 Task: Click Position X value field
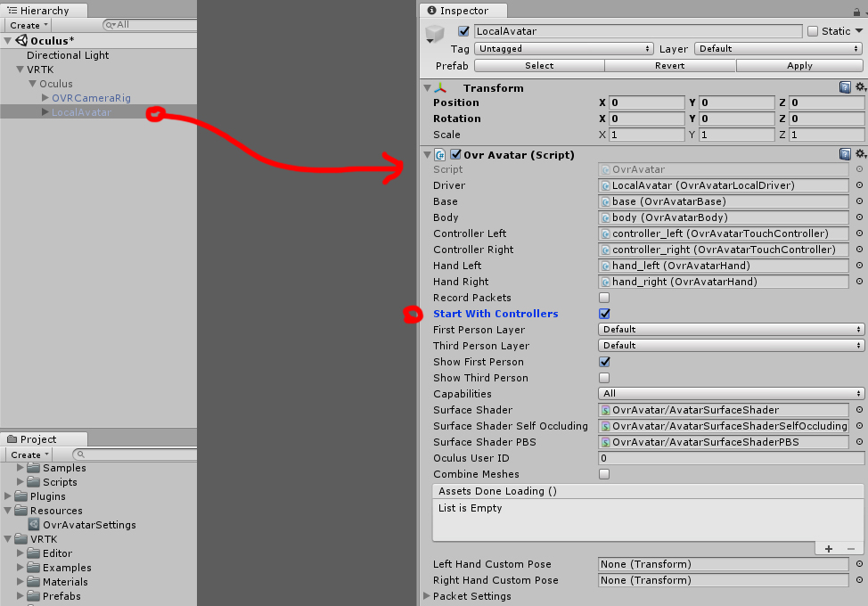647,102
